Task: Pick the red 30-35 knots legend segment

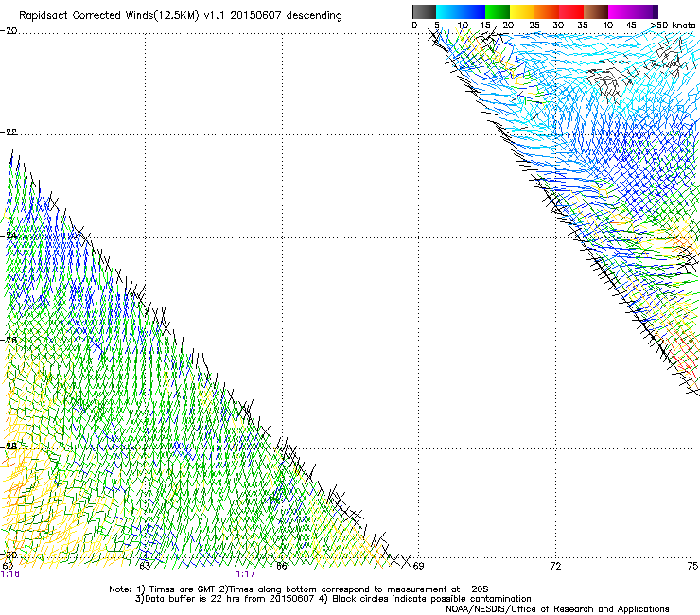Action: [x=571, y=11]
